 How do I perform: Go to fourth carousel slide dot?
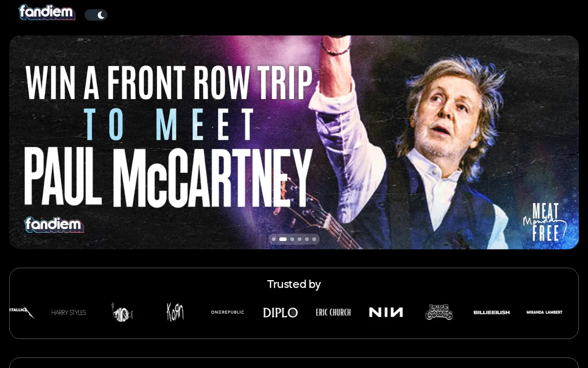click(x=300, y=239)
